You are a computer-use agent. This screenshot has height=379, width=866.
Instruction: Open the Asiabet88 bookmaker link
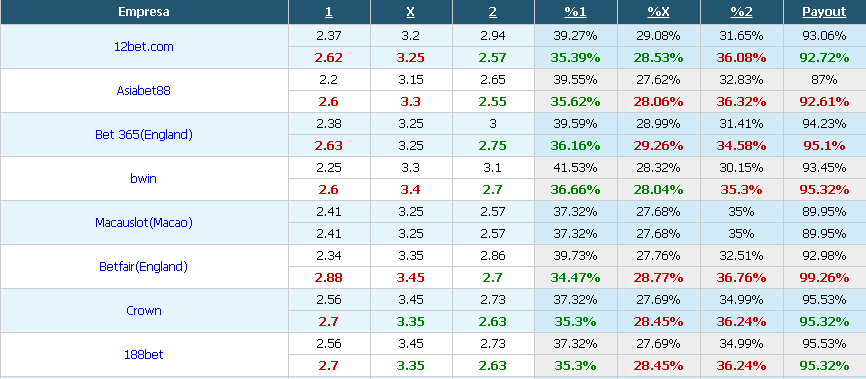tap(144, 91)
